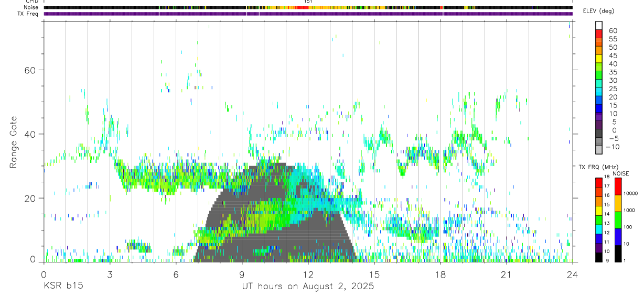Click the Noise level strip above plot
The width and height of the screenshot is (644, 297).
308,7
